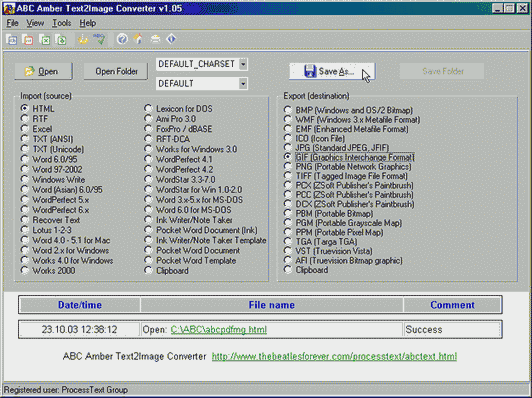The image size is (532, 398).
Task: Click the Comment column header
Action: click(x=452, y=305)
